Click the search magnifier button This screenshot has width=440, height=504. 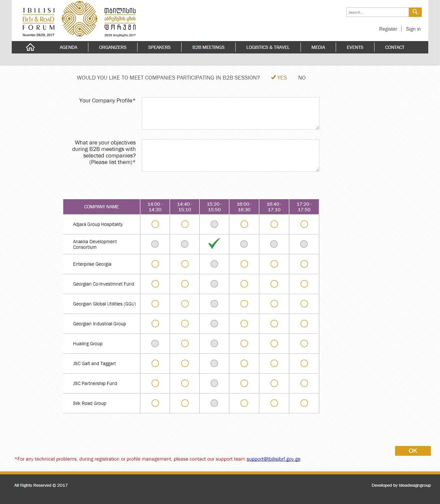415,12
